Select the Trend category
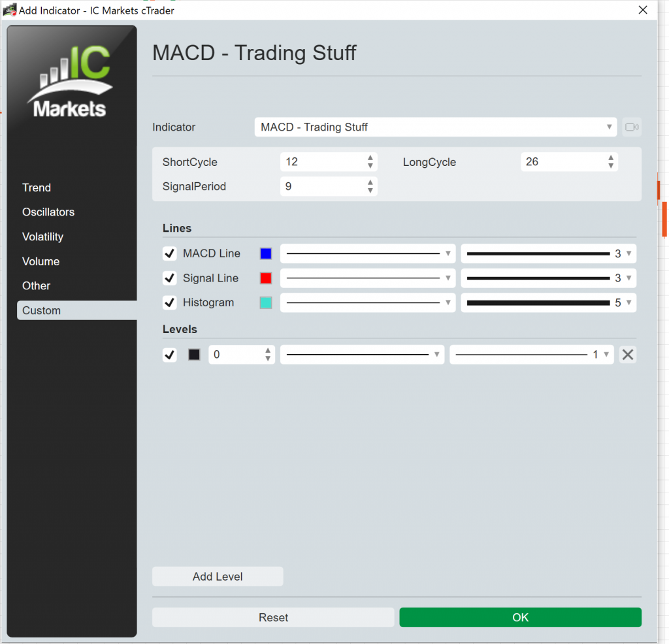 tap(37, 187)
